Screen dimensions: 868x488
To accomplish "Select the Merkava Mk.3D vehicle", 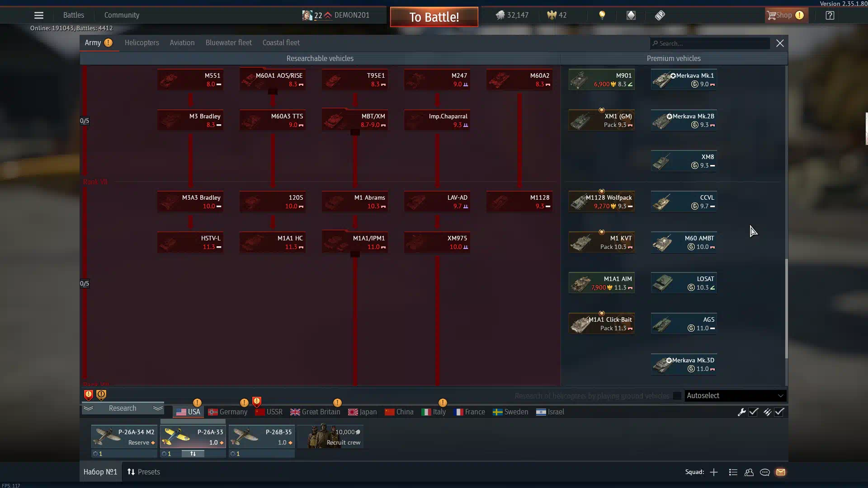I will click(x=684, y=364).
